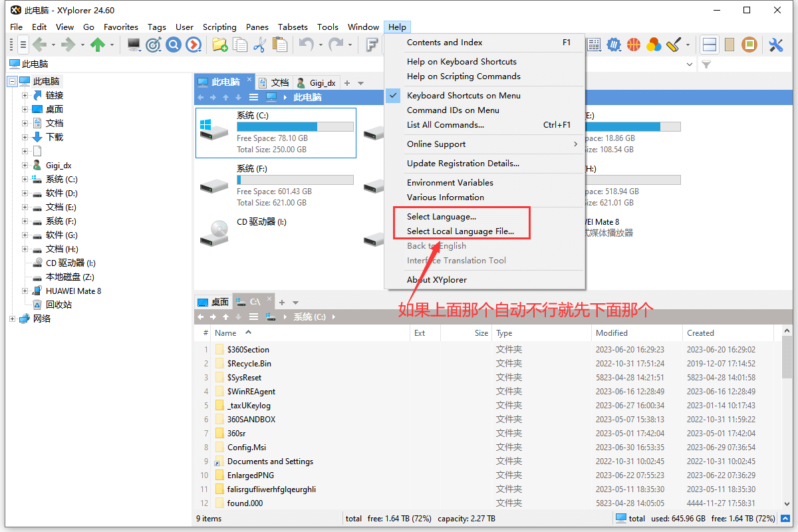Undo last action via toolbar
The image size is (798, 532).
tap(307, 45)
